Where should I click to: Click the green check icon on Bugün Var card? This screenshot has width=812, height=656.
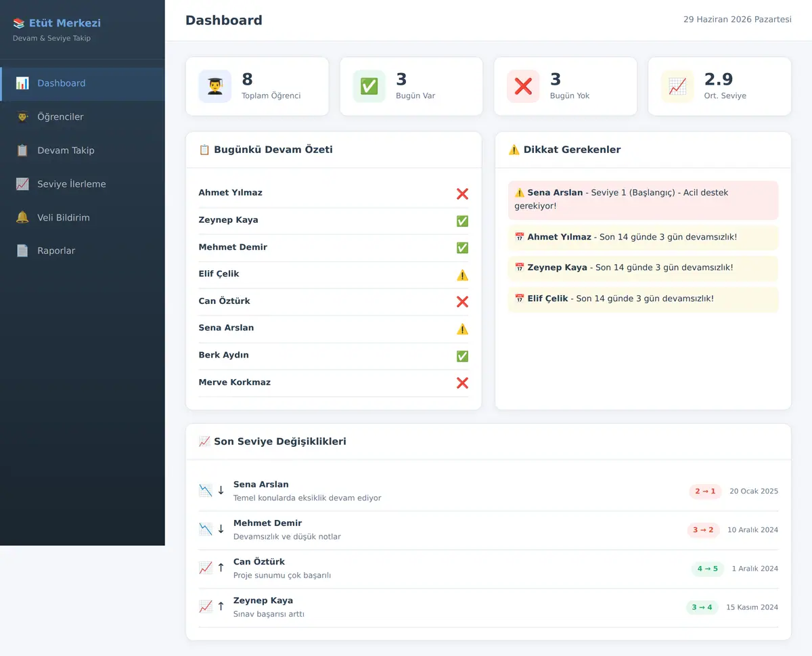pos(369,86)
